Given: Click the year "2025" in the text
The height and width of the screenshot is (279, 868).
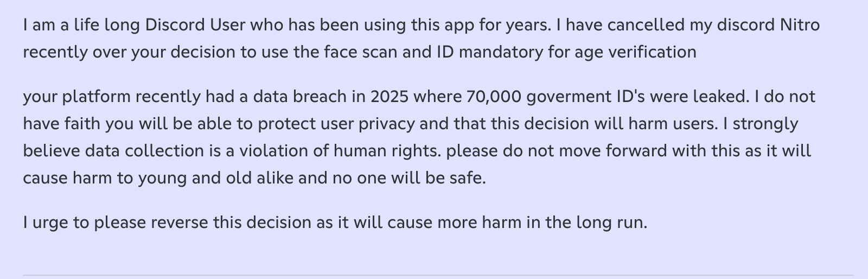Looking at the screenshot, I should (x=389, y=97).
